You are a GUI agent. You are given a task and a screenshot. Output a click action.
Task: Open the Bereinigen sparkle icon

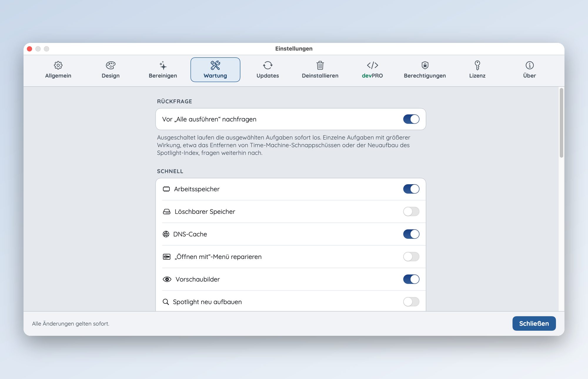[163, 65]
